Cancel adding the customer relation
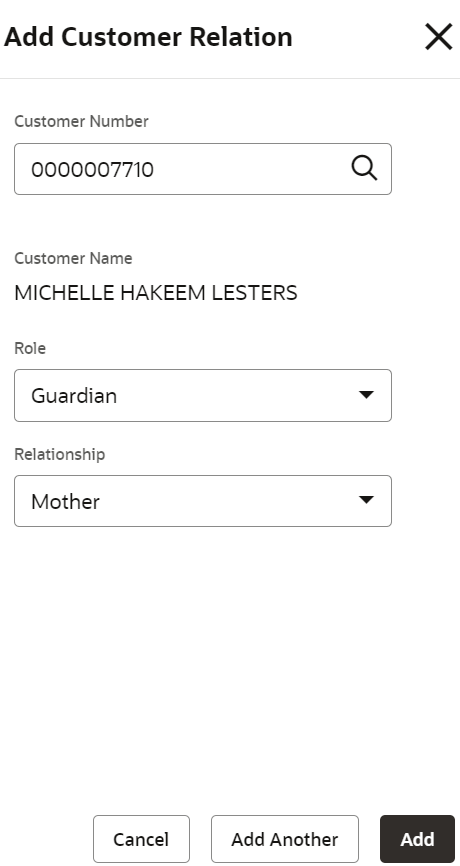Viewport: 460px width, 866px height. coord(141,839)
